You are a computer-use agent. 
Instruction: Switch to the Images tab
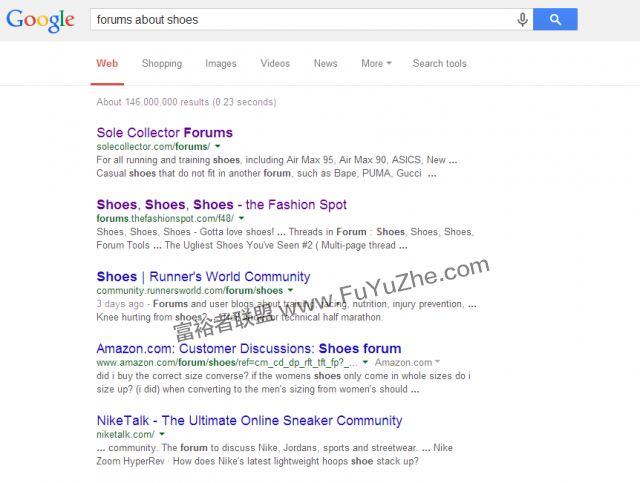pyautogui.click(x=220, y=64)
